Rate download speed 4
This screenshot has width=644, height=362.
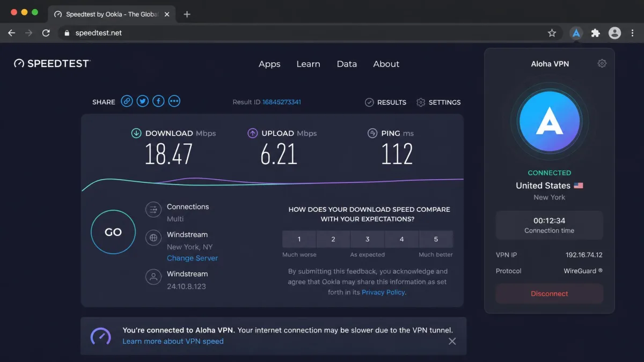click(x=401, y=239)
